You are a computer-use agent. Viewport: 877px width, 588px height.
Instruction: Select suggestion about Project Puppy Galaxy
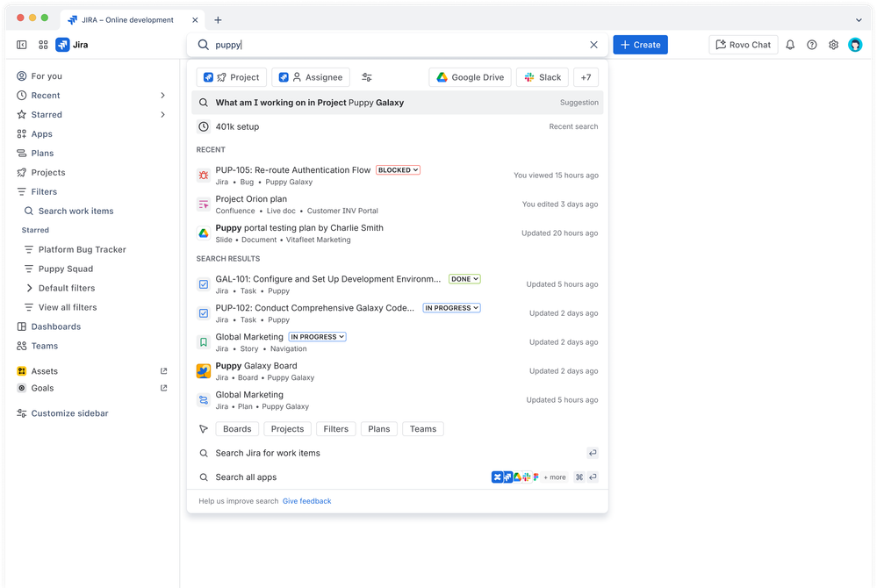point(397,103)
